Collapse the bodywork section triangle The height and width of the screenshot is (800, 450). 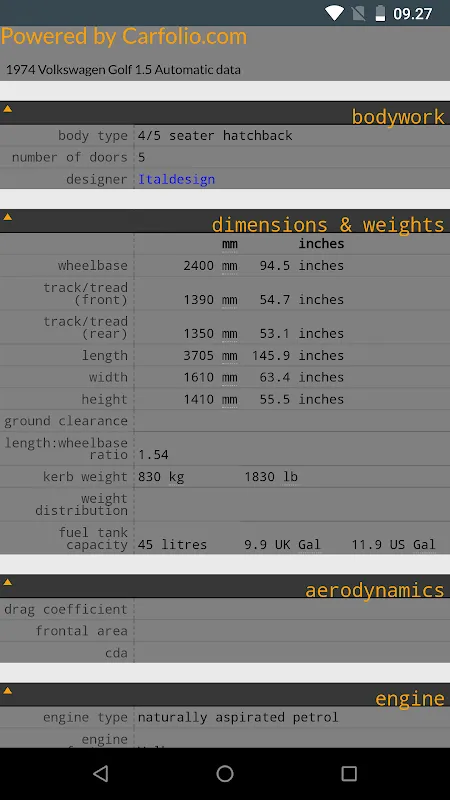pyautogui.click(x=7, y=109)
